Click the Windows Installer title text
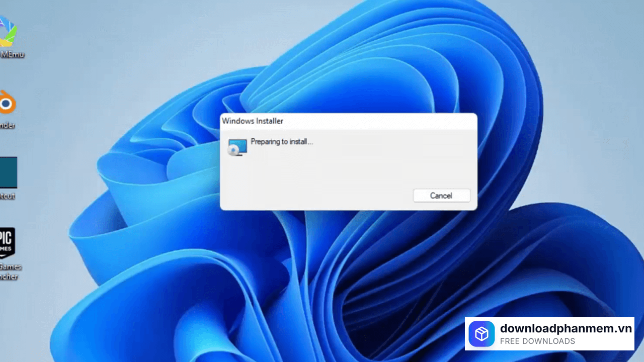The height and width of the screenshot is (362, 644). point(253,121)
